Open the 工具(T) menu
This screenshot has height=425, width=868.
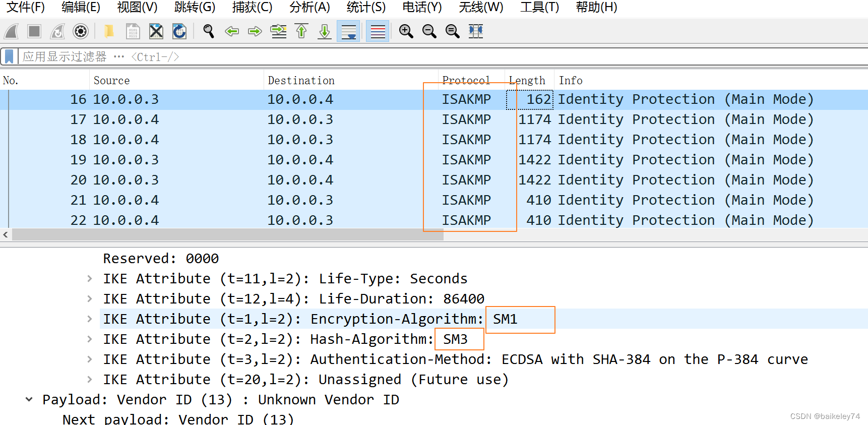(539, 8)
